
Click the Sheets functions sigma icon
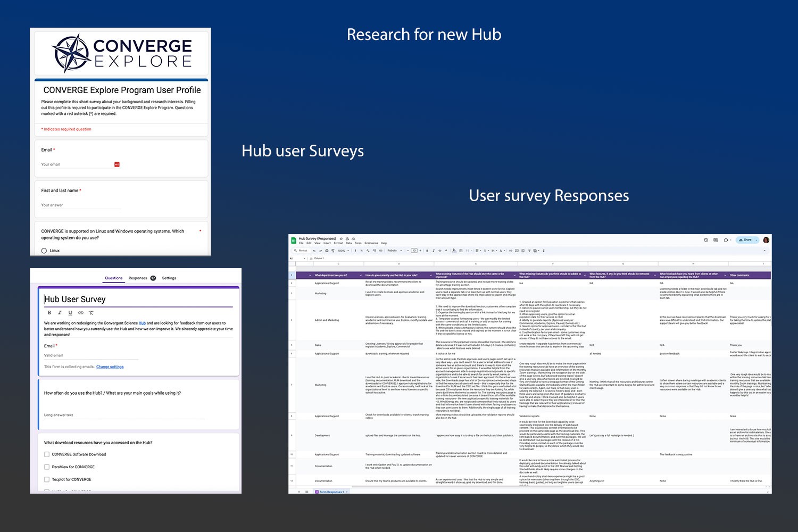pos(544,251)
